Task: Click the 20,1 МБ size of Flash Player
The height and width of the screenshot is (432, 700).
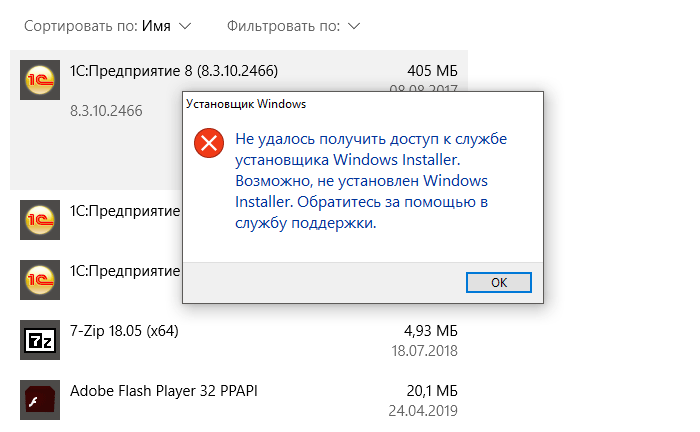Action: 432,389
